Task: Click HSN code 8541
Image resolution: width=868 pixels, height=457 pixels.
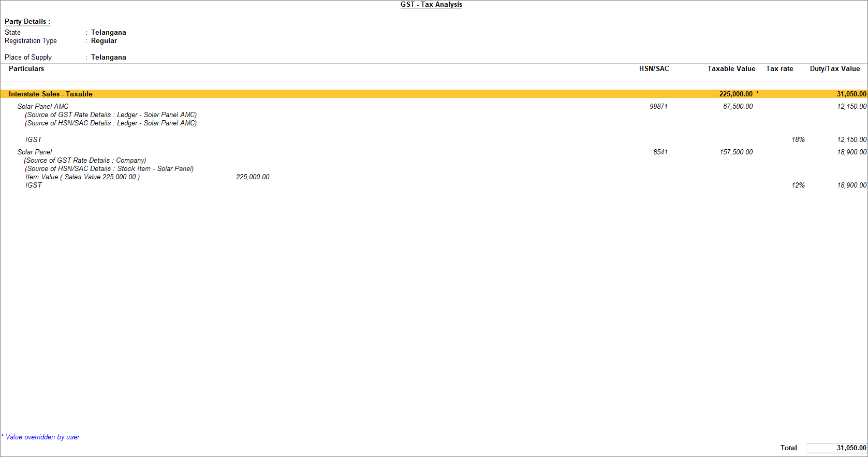Action: (x=660, y=152)
